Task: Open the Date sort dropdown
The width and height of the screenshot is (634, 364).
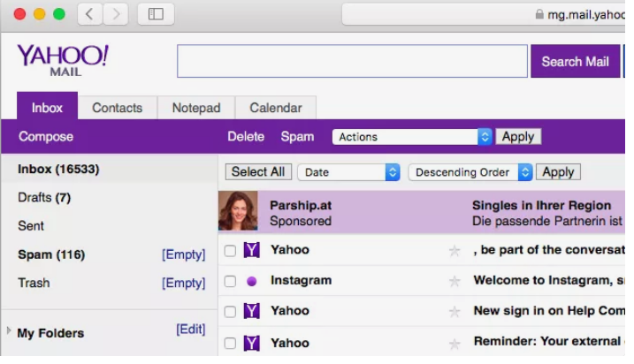Action: coord(348,172)
